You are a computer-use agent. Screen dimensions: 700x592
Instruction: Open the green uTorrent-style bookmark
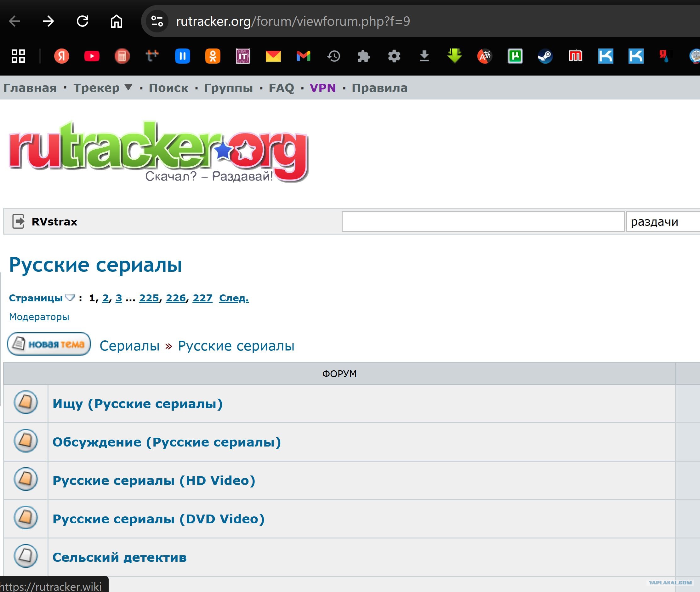click(515, 56)
